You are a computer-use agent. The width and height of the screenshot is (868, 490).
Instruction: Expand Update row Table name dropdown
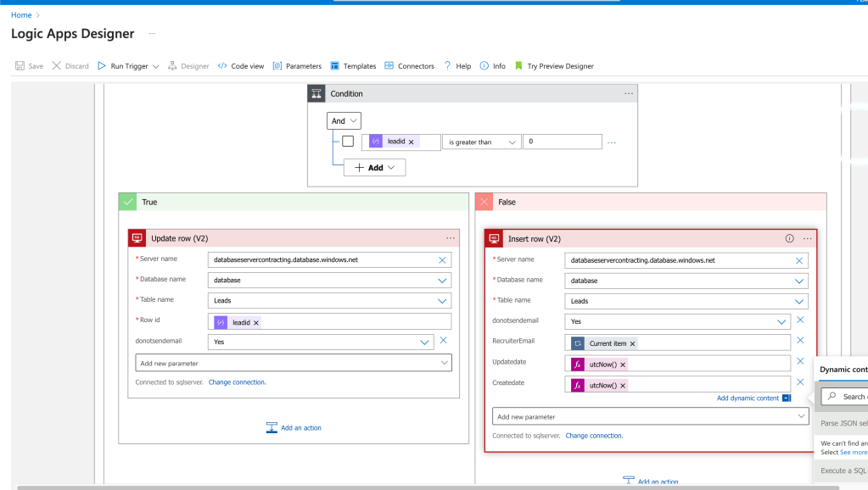[442, 301]
